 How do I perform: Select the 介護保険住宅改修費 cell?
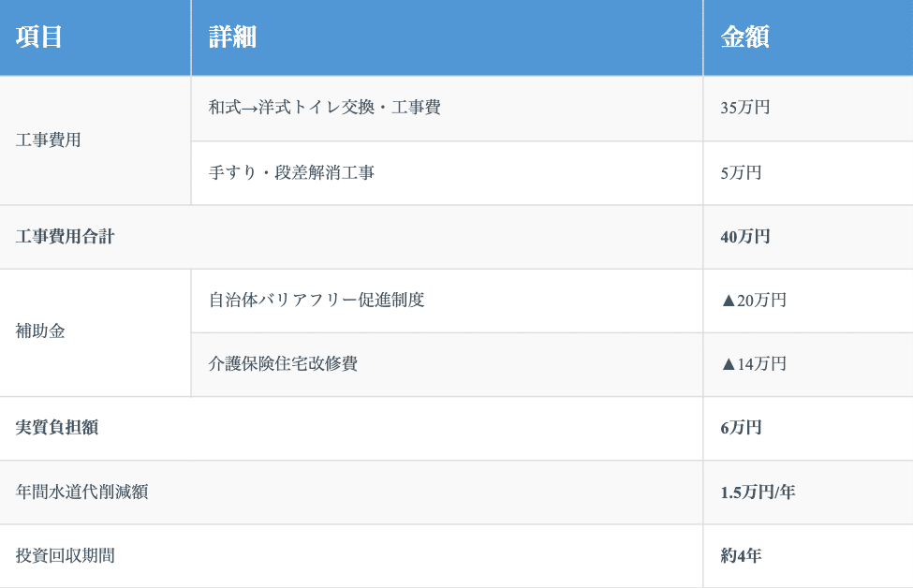283,364
